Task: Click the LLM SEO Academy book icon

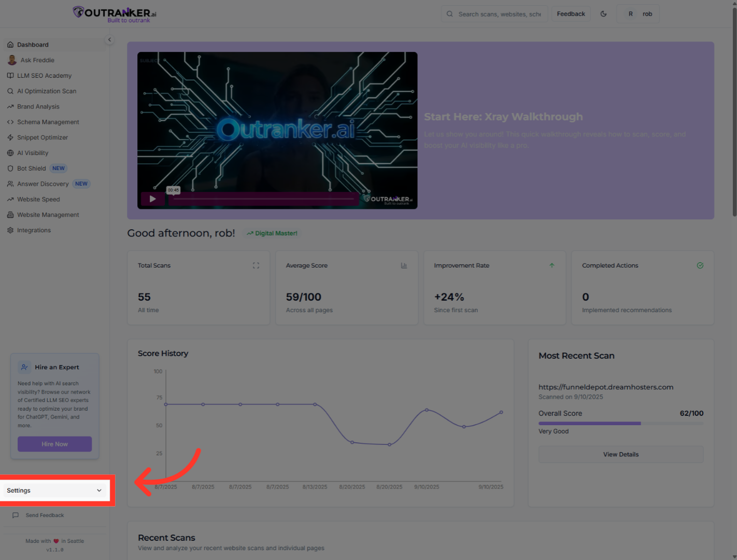Action: tap(10, 76)
